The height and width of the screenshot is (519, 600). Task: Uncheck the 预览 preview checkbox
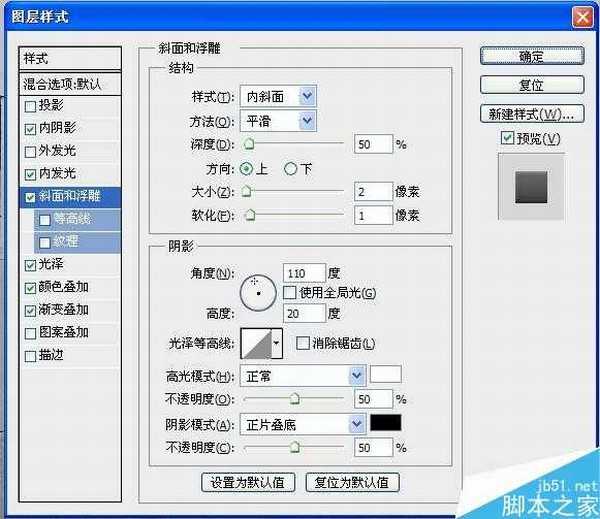coord(507,138)
